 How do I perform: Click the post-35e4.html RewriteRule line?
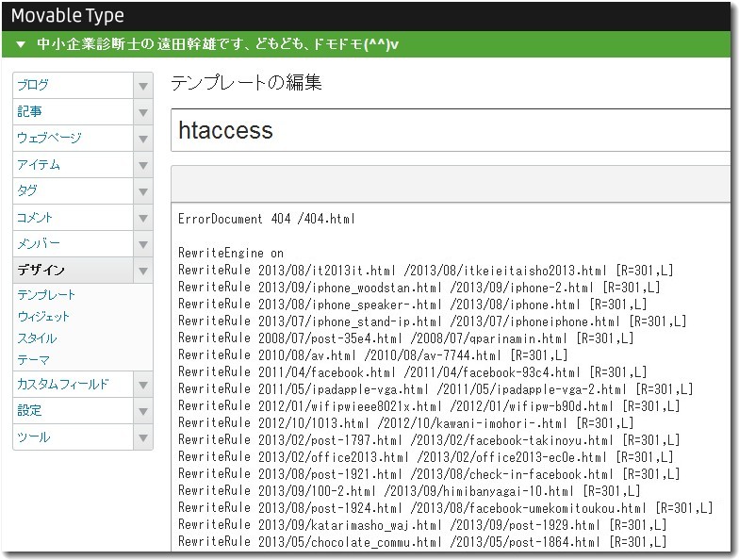click(405, 338)
